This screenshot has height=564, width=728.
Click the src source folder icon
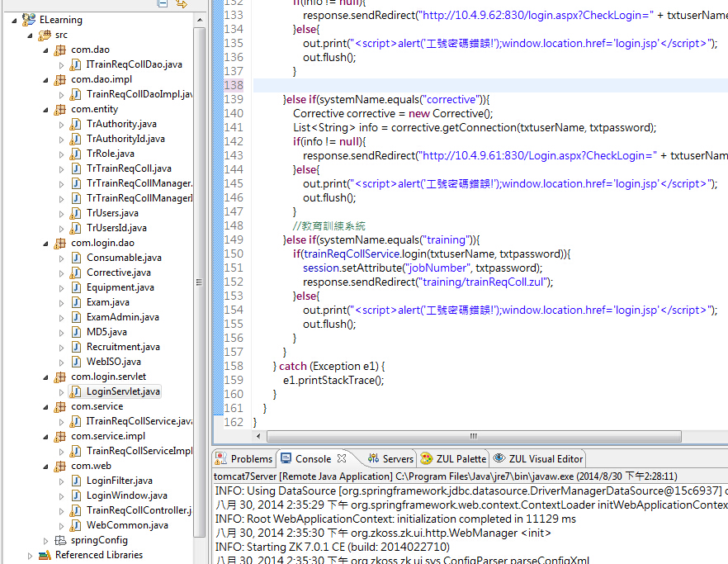45,35
